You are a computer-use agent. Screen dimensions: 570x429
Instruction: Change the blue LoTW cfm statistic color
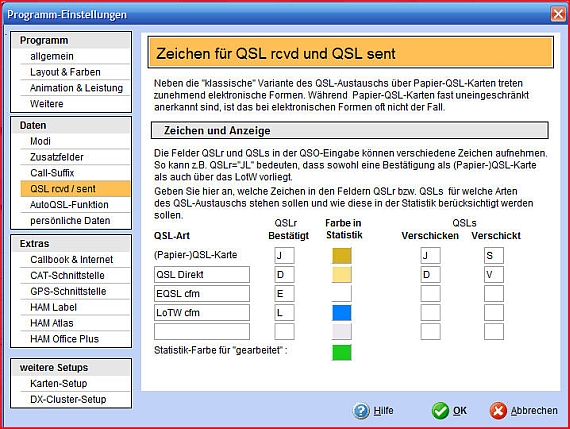(342, 313)
